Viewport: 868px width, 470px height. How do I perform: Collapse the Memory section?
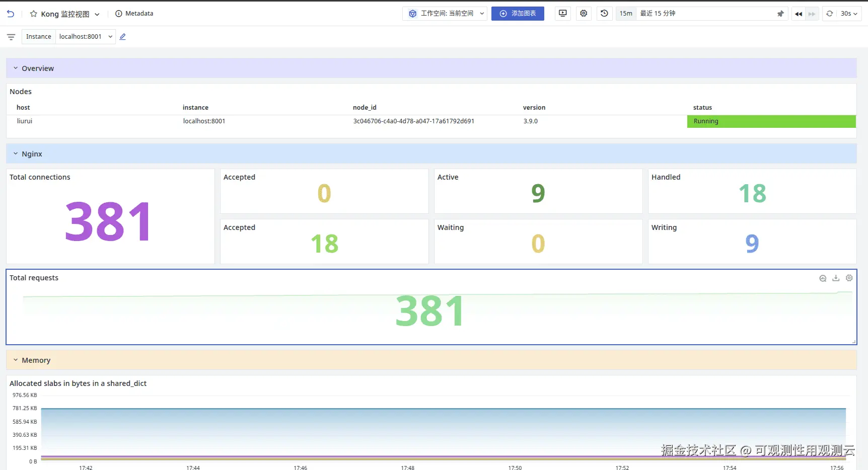16,360
